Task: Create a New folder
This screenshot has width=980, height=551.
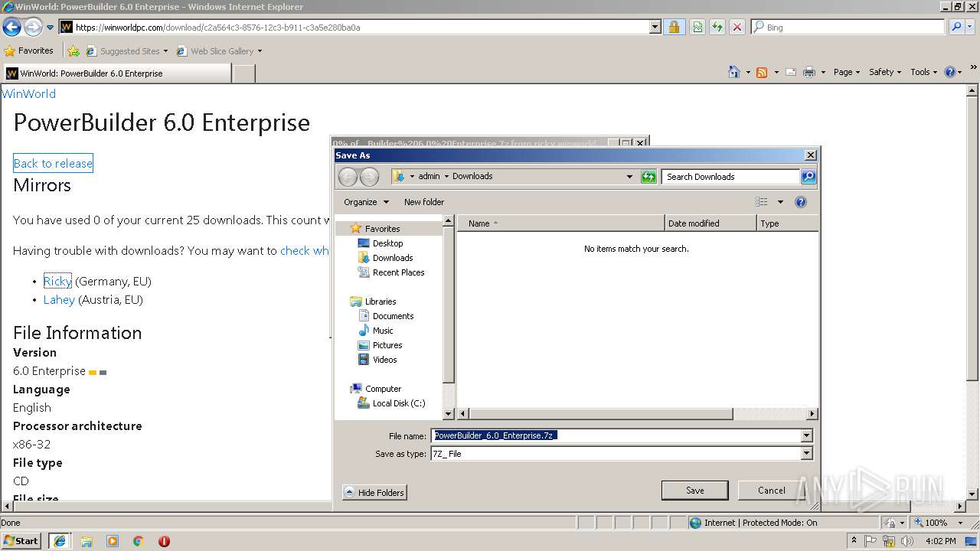Action: [424, 202]
